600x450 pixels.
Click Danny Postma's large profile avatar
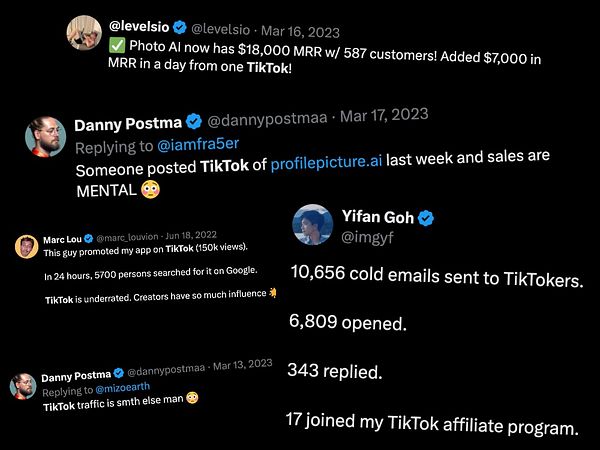[46, 137]
